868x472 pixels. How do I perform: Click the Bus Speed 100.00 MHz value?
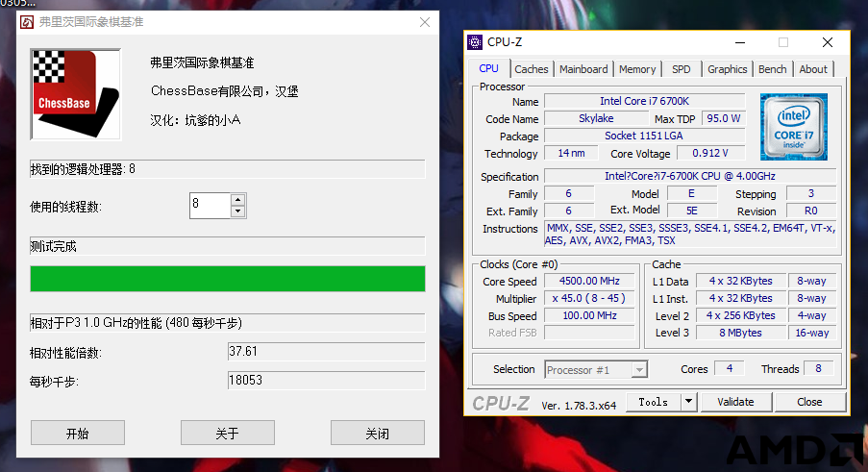pos(589,315)
